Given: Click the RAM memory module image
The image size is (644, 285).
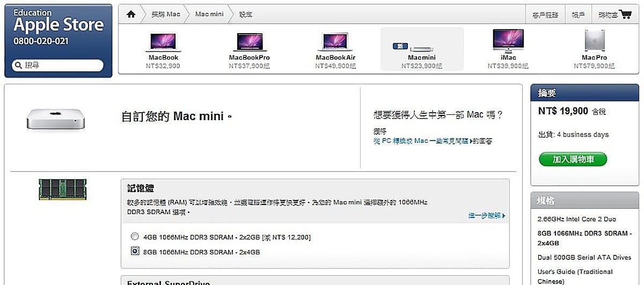Looking at the screenshot, I should (x=63, y=189).
